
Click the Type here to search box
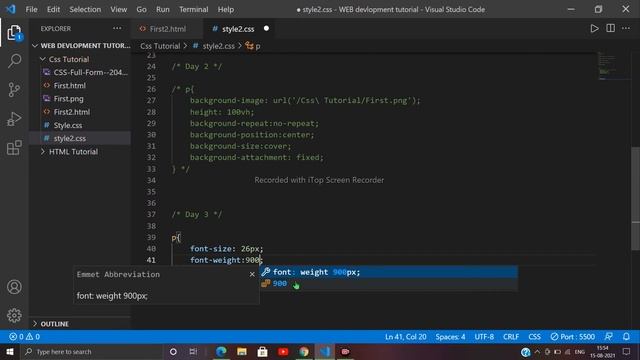coord(92,351)
